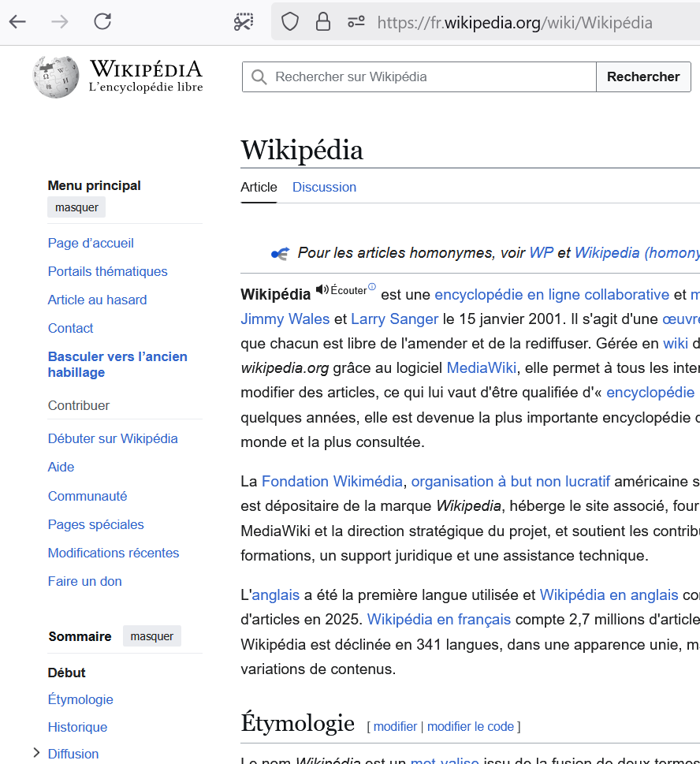
Task: Hide the Menu principal with masquer
Action: (x=76, y=207)
